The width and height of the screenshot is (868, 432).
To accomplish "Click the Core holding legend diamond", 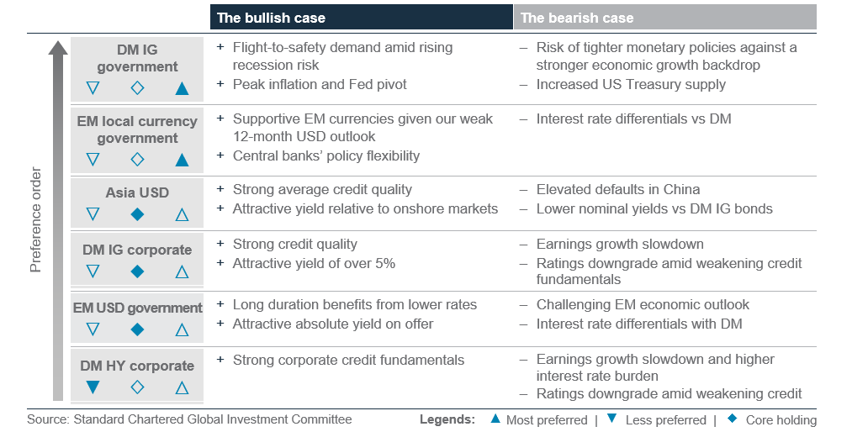I will coord(732,419).
